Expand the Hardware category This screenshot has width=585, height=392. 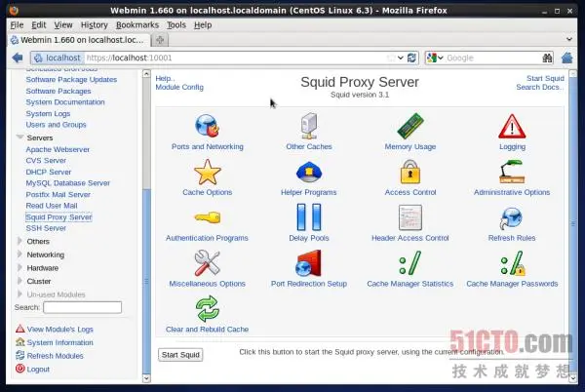(19, 267)
